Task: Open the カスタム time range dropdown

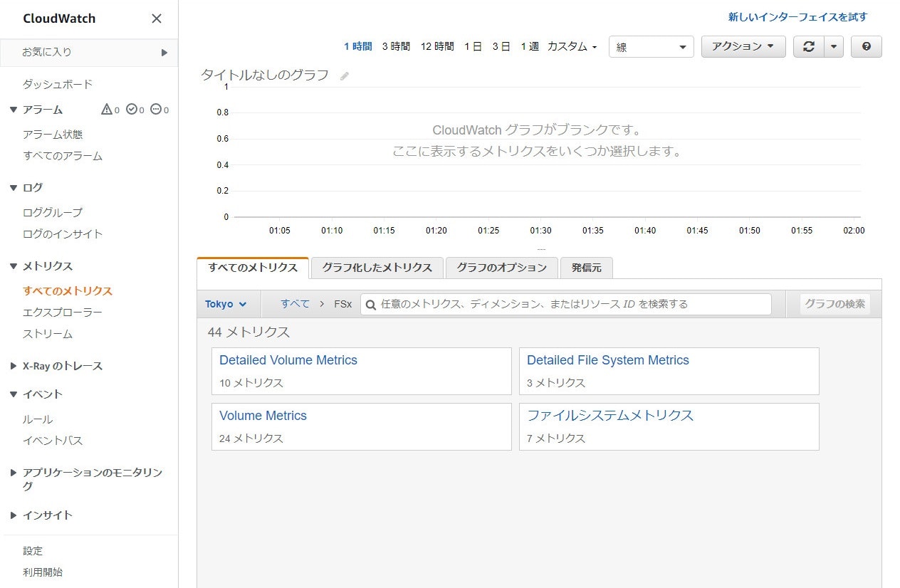Action: click(572, 46)
